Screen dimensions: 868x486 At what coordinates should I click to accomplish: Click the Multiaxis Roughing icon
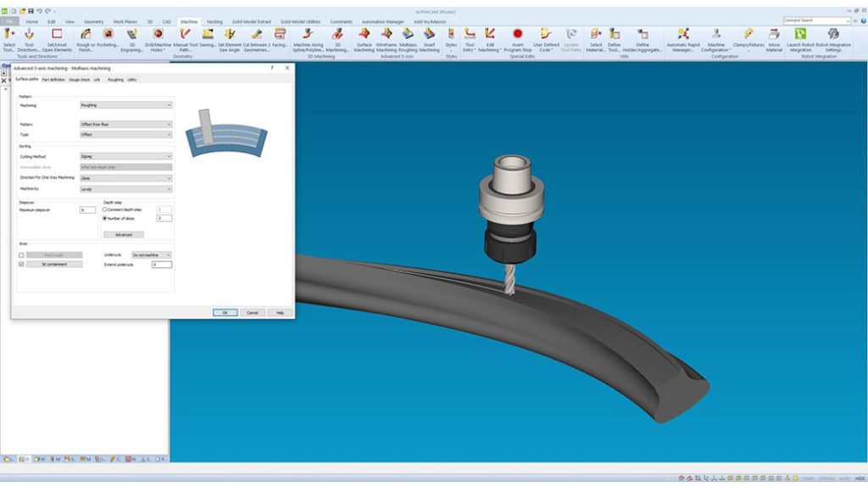pyautogui.click(x=407, y=34)
